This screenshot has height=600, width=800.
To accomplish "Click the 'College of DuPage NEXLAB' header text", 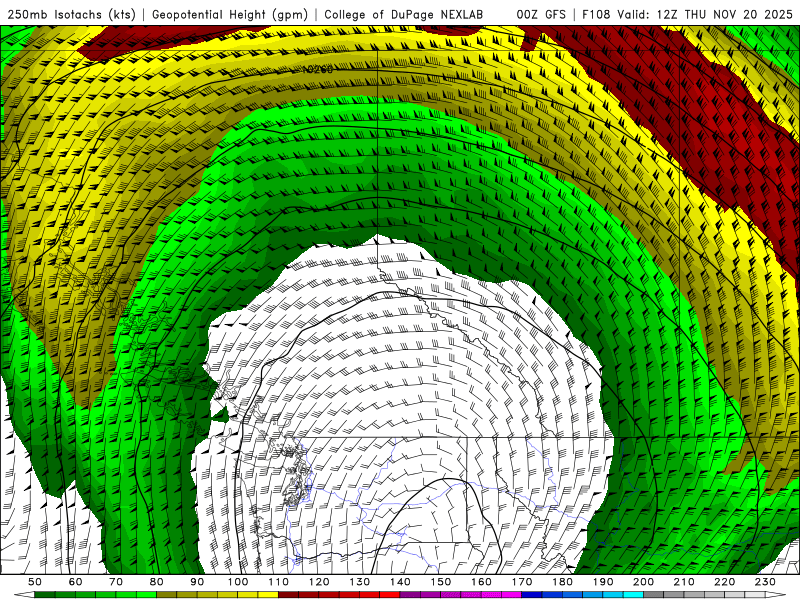I will 404,14.
